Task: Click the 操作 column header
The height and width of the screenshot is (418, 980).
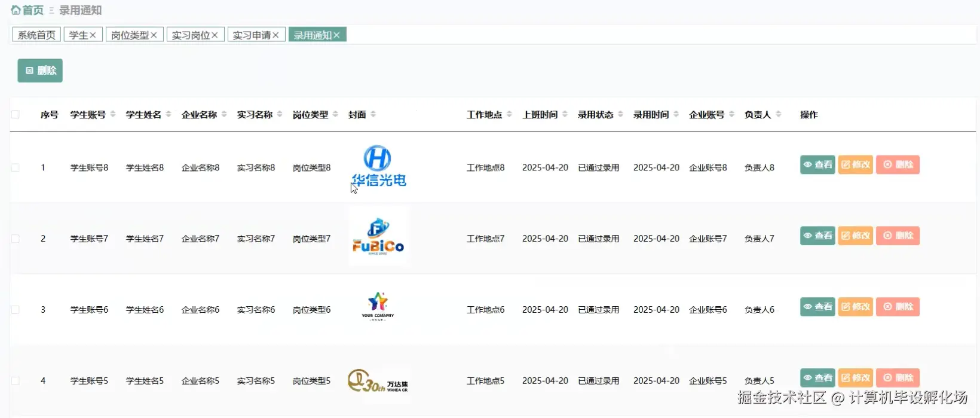Action: (x=809, y=114)
